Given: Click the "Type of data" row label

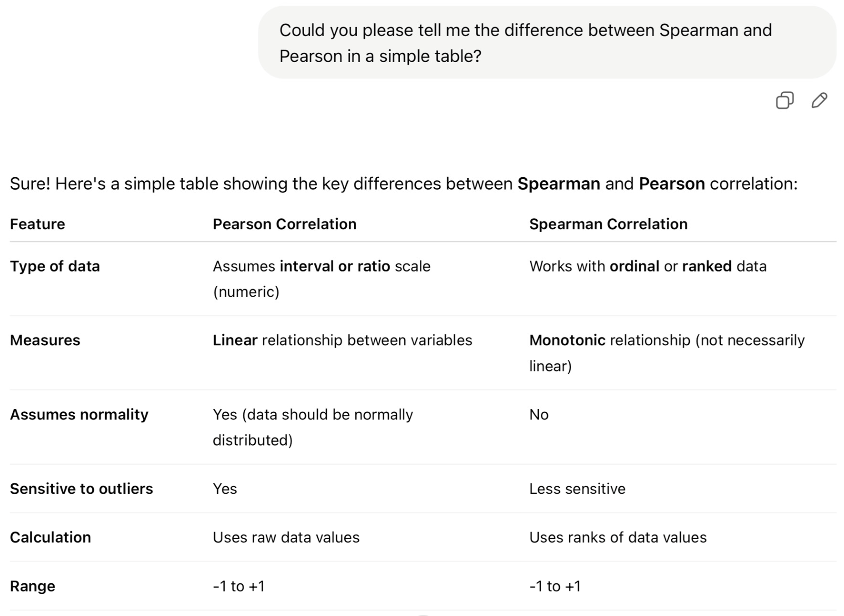Looking at the screenshot, I should click(55, 266).
